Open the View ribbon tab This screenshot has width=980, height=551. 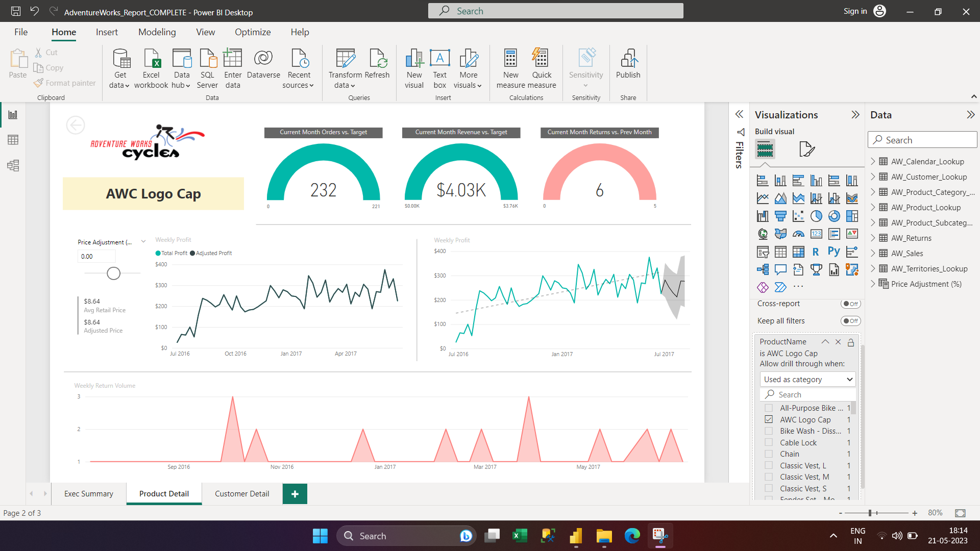point(205,32)
